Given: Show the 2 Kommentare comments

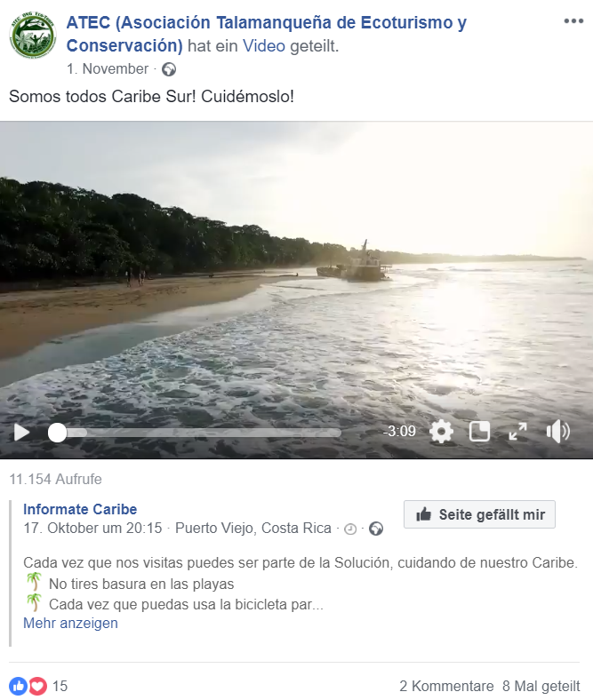Looking at the screenshot, I should 446,686.
